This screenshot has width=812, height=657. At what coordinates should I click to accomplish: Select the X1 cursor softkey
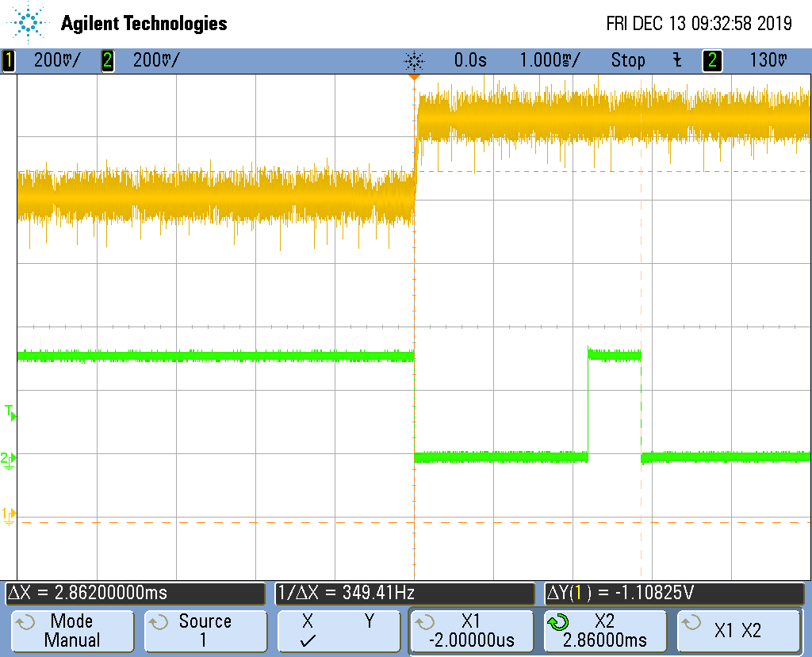471,631
